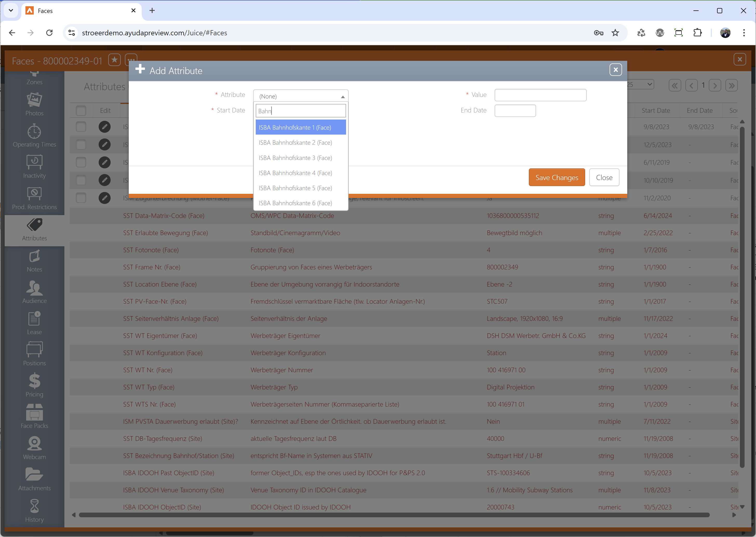The height and width of the screenshot is (537, 756).
Task: Go to previous page of results
Action: click(x=691, y=86)
